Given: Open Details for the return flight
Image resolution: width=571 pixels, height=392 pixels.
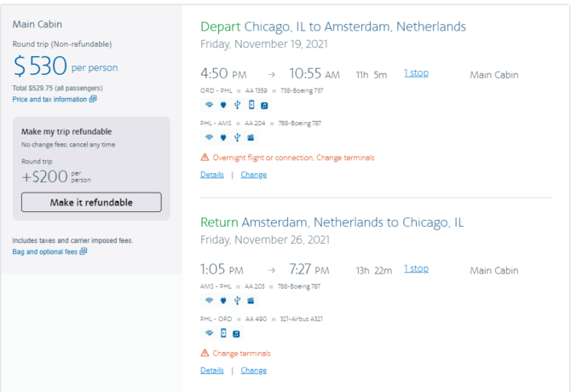Looking at the screenshot, I should coord(212,371).
